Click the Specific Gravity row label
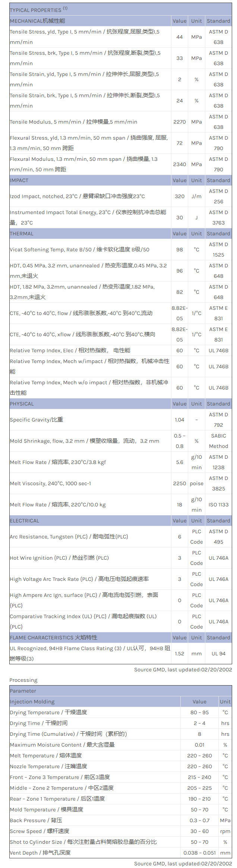The image size is (237, 868). [37, 420]
